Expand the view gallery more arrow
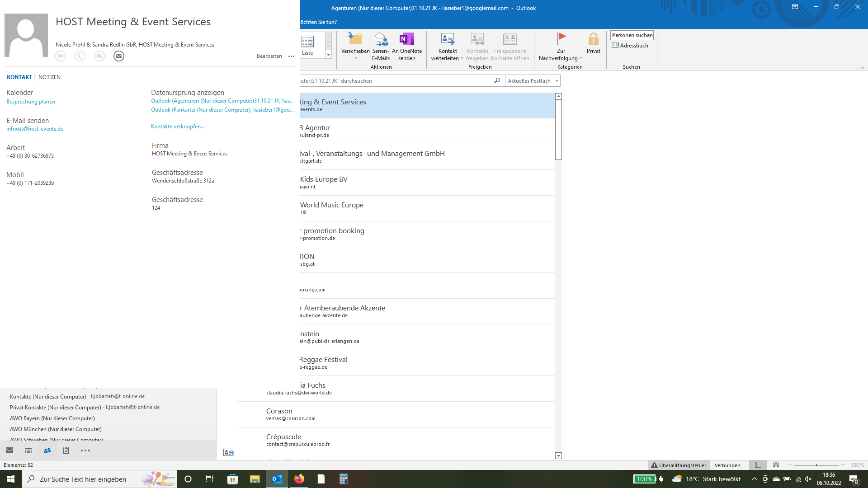The width and height of the screenshot is (868, 488). 329,55
